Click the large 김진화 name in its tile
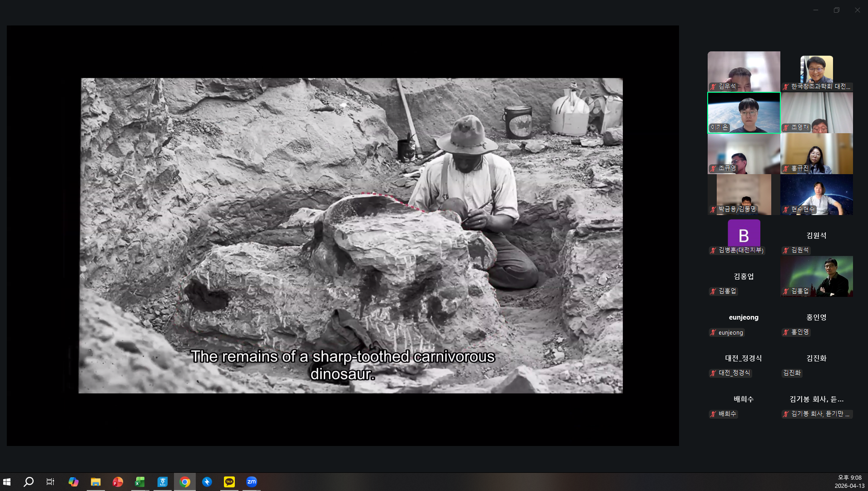Viewport: 868px width, 491px height. click(x=816, y=358)
